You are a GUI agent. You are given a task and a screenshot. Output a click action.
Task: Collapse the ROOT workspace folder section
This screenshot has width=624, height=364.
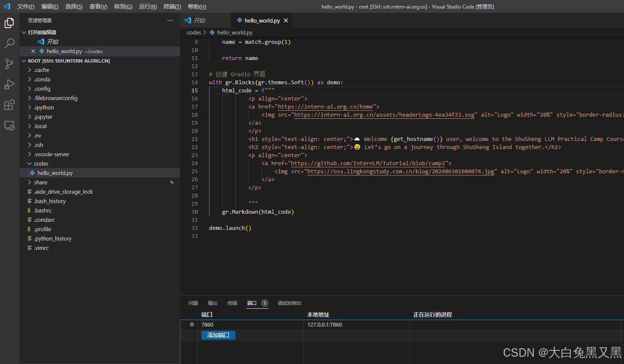[x=100, y=61]
